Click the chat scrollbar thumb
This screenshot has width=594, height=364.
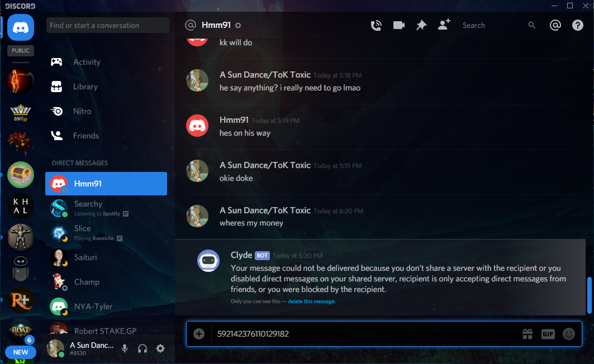[589, 295]
